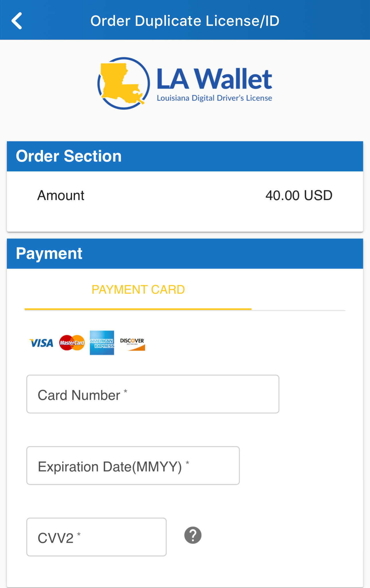370x588 pixels.
Task: Click the Louisiana Digital Driver's License tagline
Action: [214, 98]
